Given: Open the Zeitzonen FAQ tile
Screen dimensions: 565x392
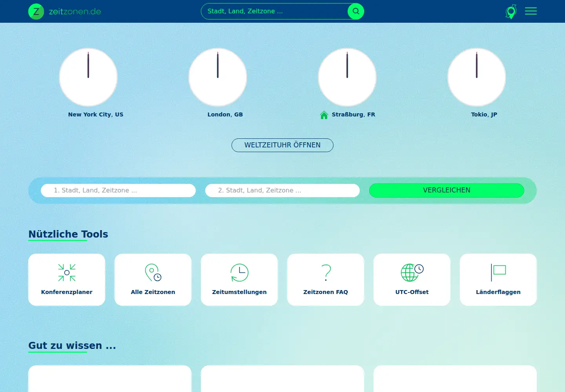Looking at the screenshot, I should (326, 279).
